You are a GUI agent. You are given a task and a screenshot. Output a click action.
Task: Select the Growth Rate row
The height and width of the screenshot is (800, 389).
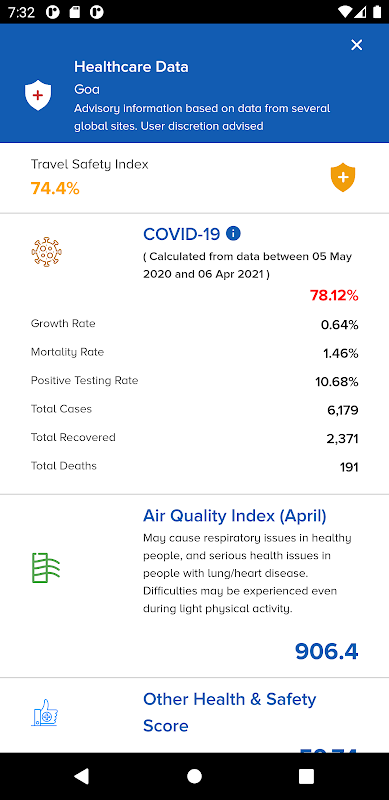tap(194, 324)
